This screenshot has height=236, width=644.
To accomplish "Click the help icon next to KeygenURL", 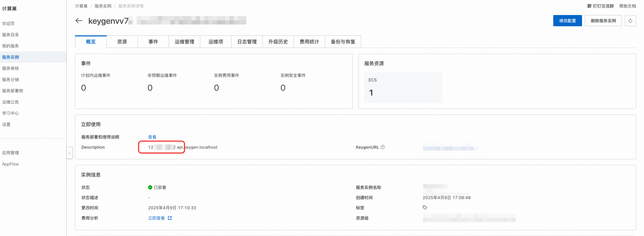I will 383,147.
